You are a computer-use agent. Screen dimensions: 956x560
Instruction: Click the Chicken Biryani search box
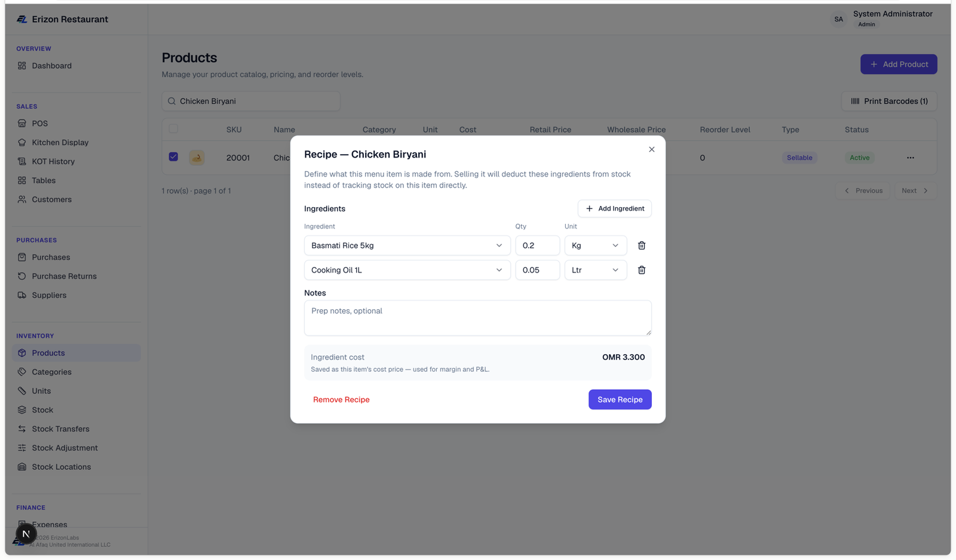tap(251, 101)
